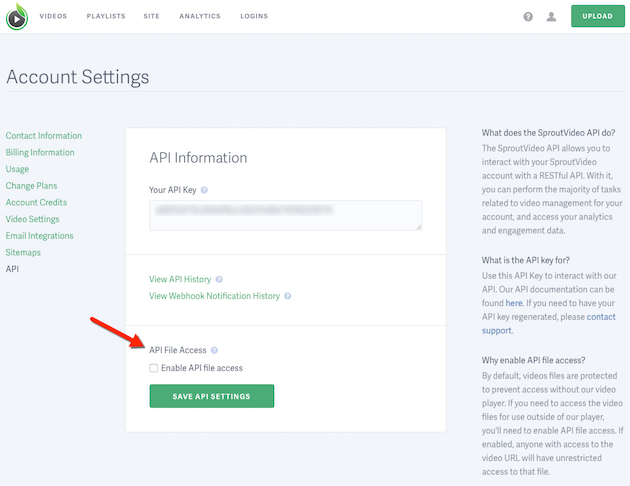Viewport: 630px width, 486px height.
Task: Click the Upload button
Action: pyautogui.click(x=598, y=16)
